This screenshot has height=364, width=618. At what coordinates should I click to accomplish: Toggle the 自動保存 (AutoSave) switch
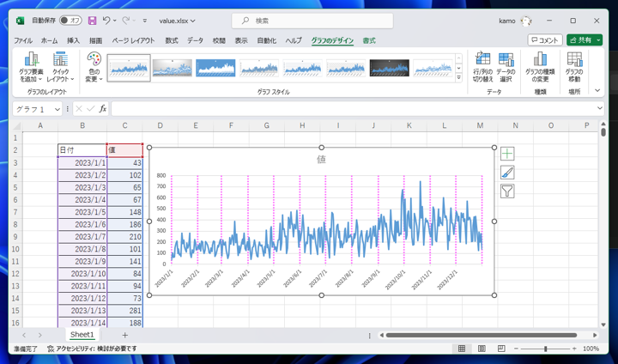pos(70,21)
